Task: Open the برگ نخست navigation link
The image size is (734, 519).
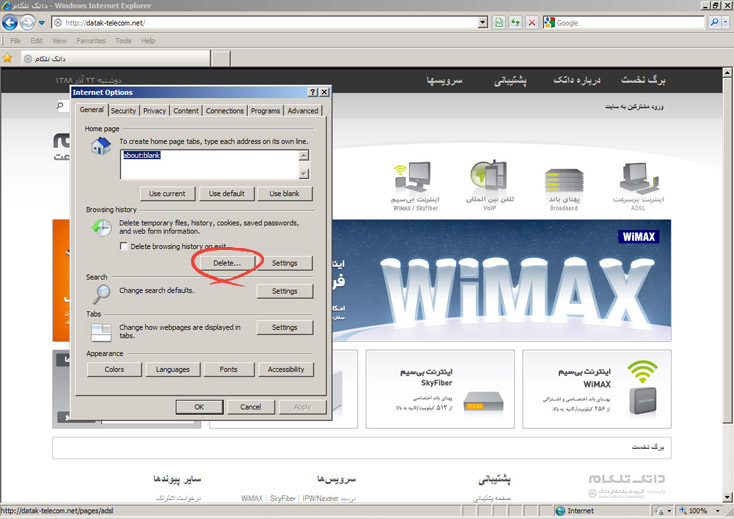Action: tap(643, 80)
